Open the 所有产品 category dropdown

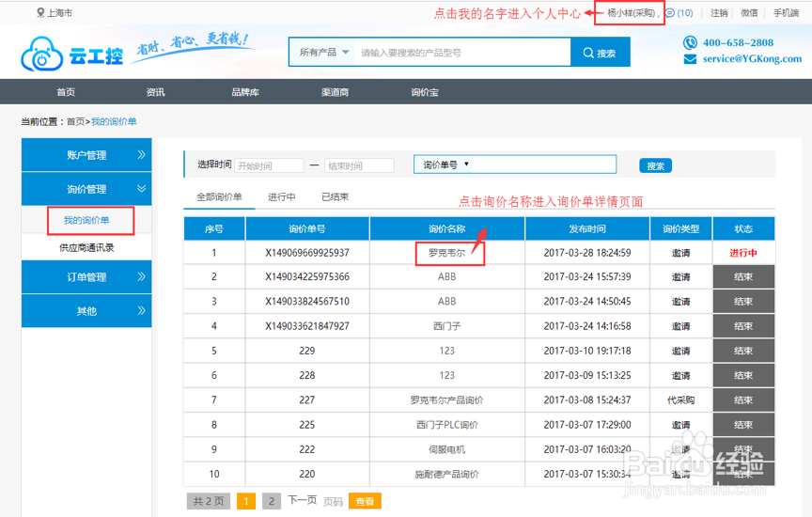[x=323, y=53]
